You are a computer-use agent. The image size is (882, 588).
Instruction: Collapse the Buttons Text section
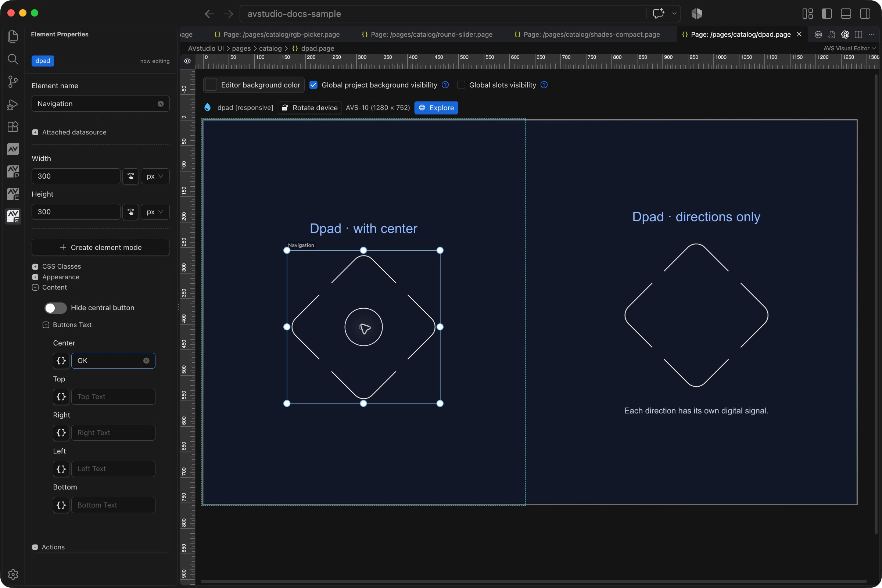coord(67,325)
